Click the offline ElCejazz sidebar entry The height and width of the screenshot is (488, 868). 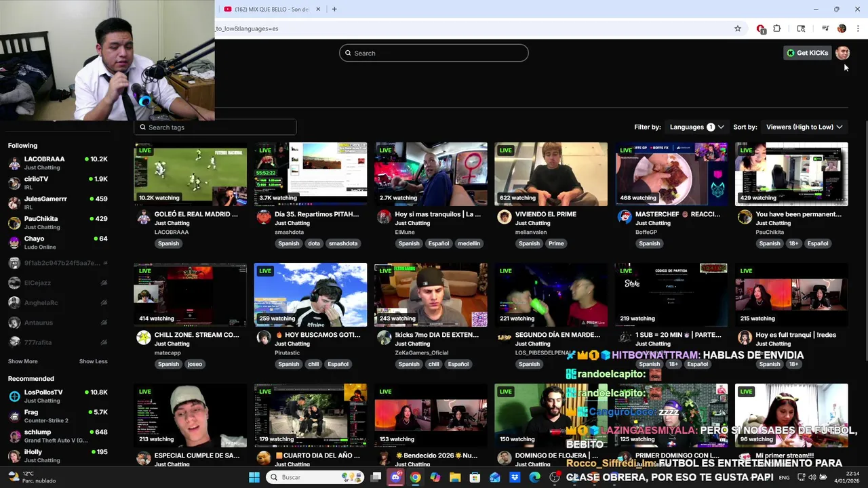click(x=58, y=283)
